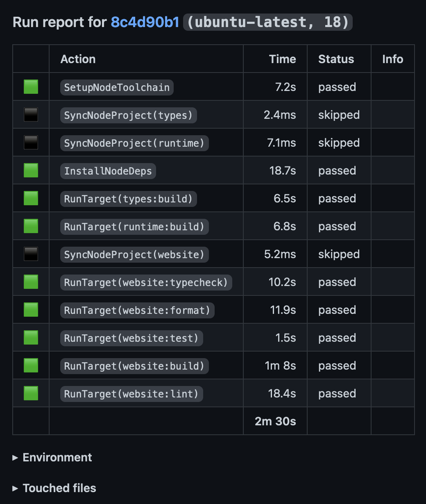Click green icon beside RunTarget(website:typecheck)
The image size is (426, 504).
[31, 282]
